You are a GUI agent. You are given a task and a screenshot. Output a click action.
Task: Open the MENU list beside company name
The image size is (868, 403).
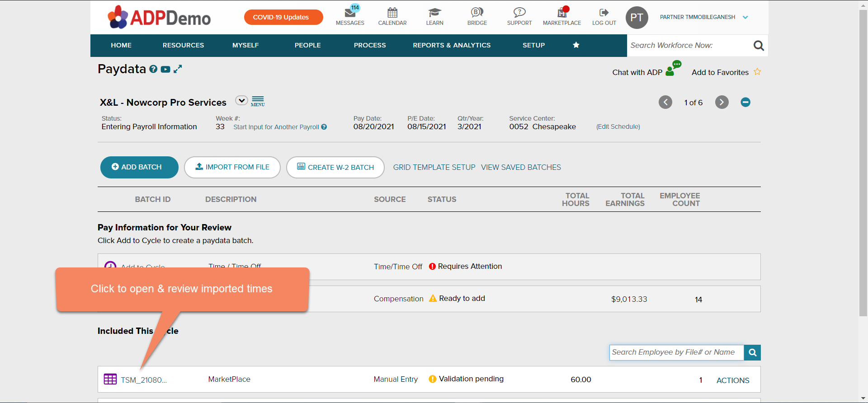258,101
